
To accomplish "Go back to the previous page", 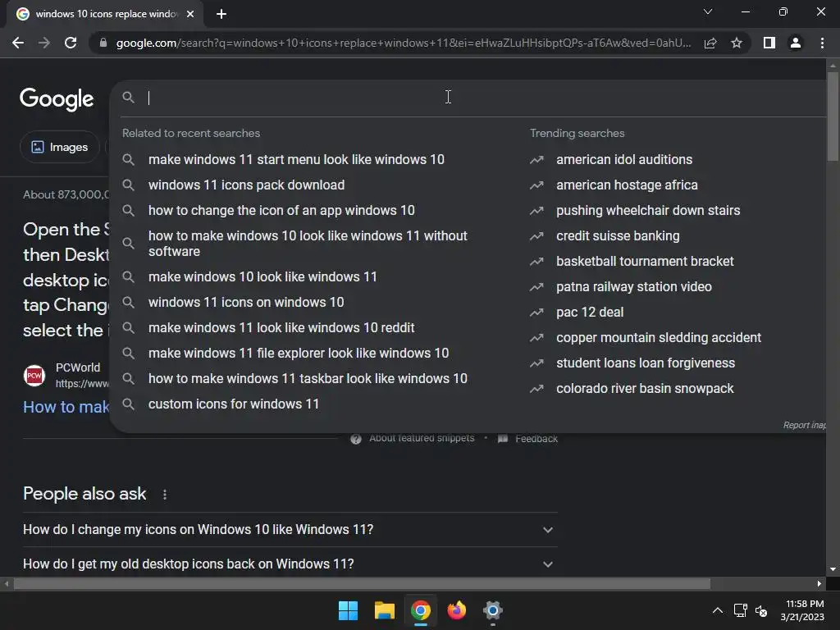I will pos(18,43).
